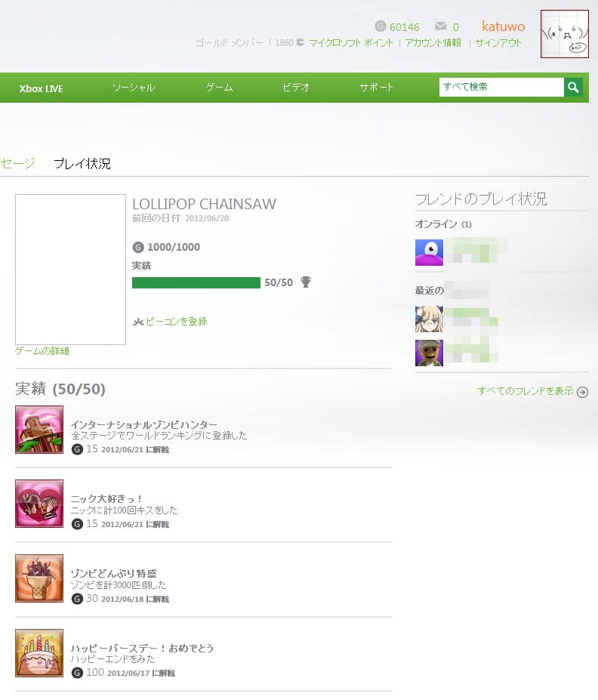Click G icon under インターナショナルゾンビハンター
598x700 pixels.
[x=77, y=449]
